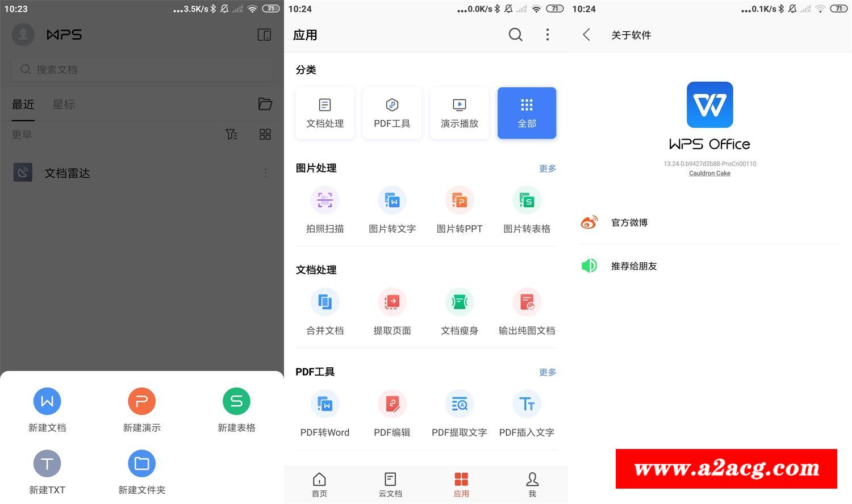Show 更多 tools under PDF工具

coord(547,372)
